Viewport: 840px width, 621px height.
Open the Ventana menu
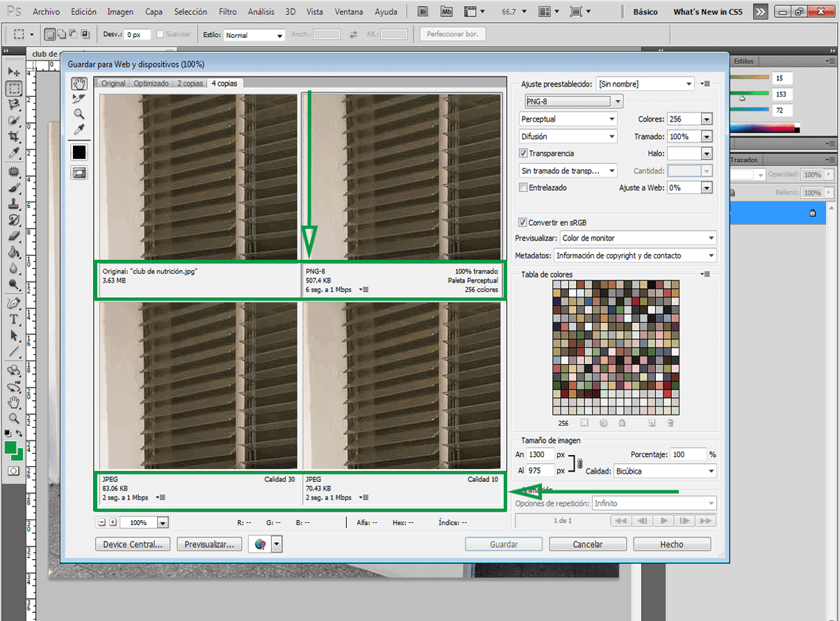(x=348, y=12)
